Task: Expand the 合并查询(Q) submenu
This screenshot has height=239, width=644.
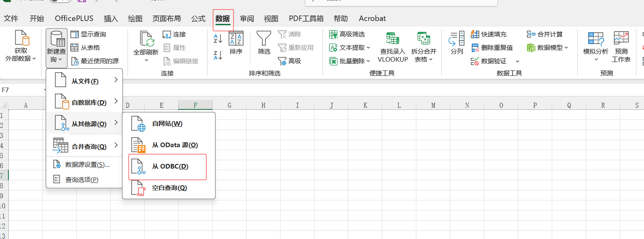Action: [84, 146]
